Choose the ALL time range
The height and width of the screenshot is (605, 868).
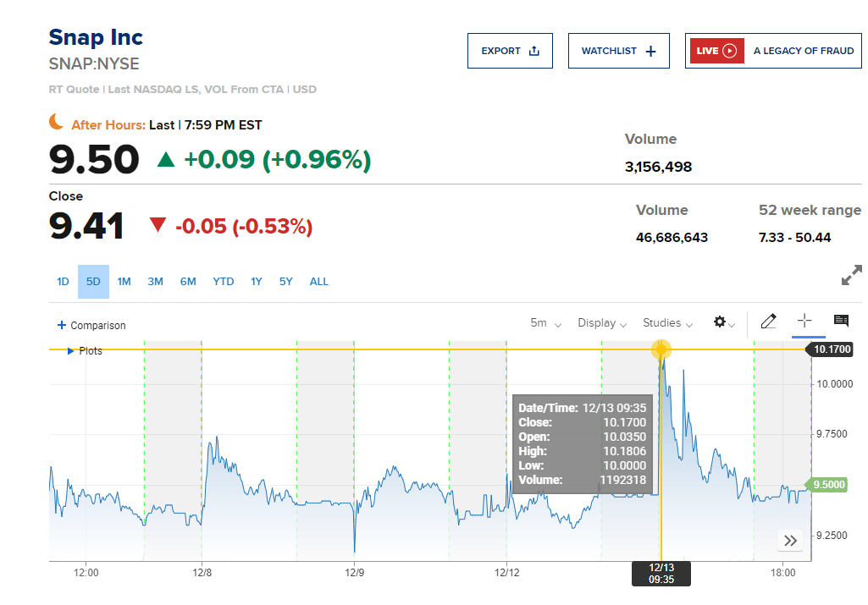point(318,282)
